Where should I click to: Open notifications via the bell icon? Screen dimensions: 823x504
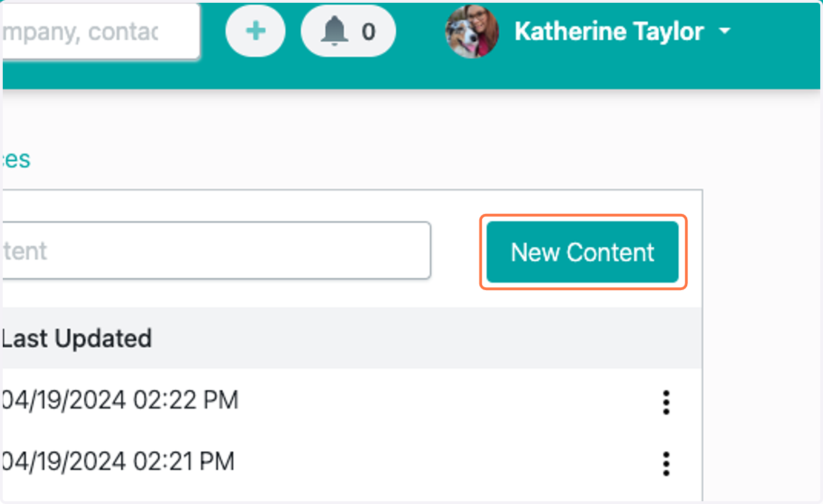point(335,32)
